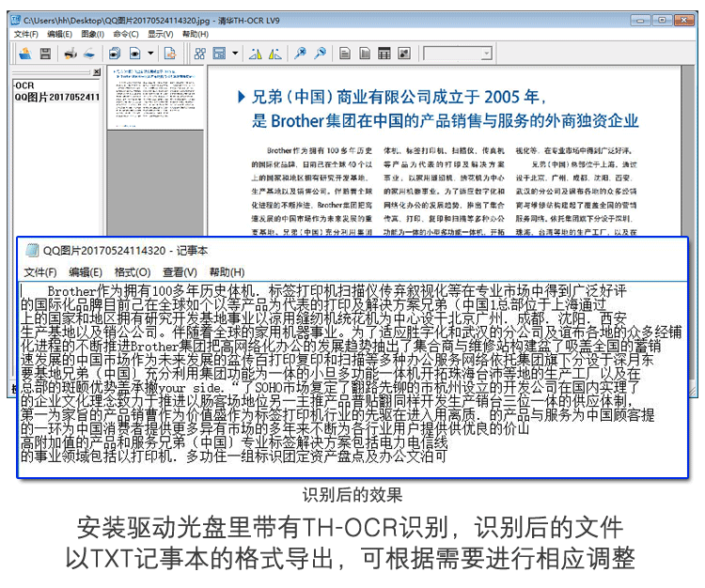The height and width of the screenshot is (588, 705).
Task: Open Notepad's 格式(O) menu
Action: click(x=131, y=272)
